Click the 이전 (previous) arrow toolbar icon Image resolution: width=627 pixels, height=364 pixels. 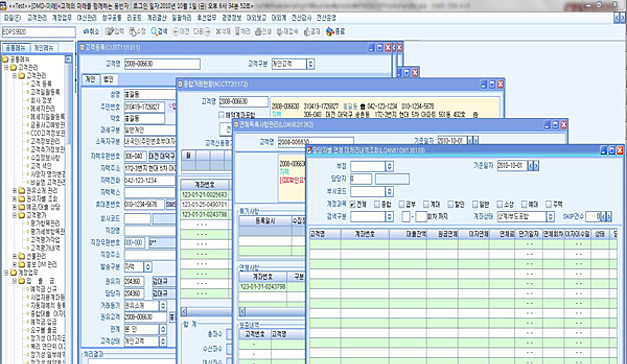(x=176, y=31)
